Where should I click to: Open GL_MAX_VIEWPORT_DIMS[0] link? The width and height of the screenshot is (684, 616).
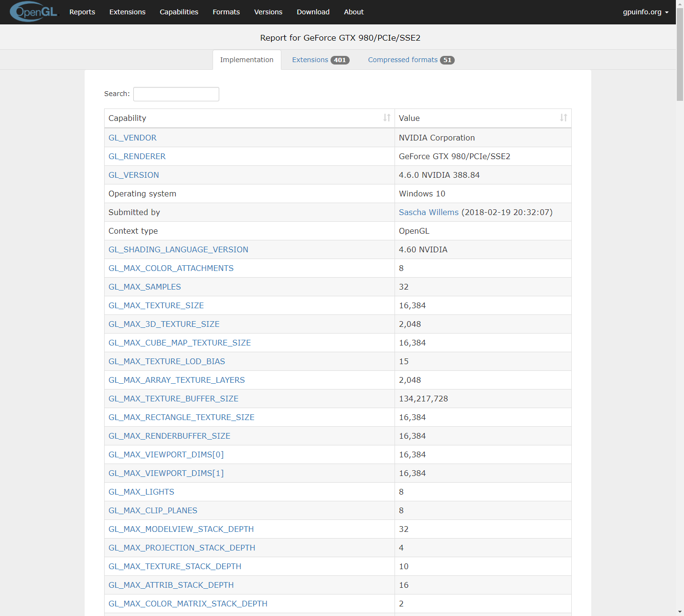[x=166, y=454]
